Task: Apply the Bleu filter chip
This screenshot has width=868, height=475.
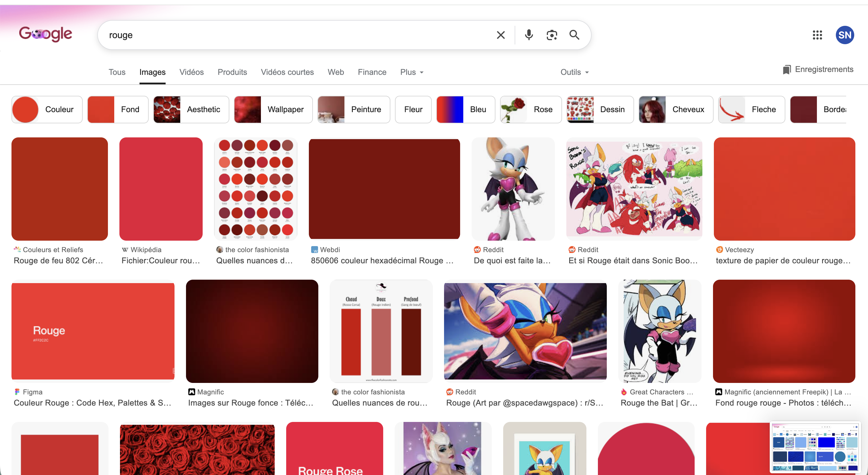Action: pyautogui.click(x=466, y=109)
